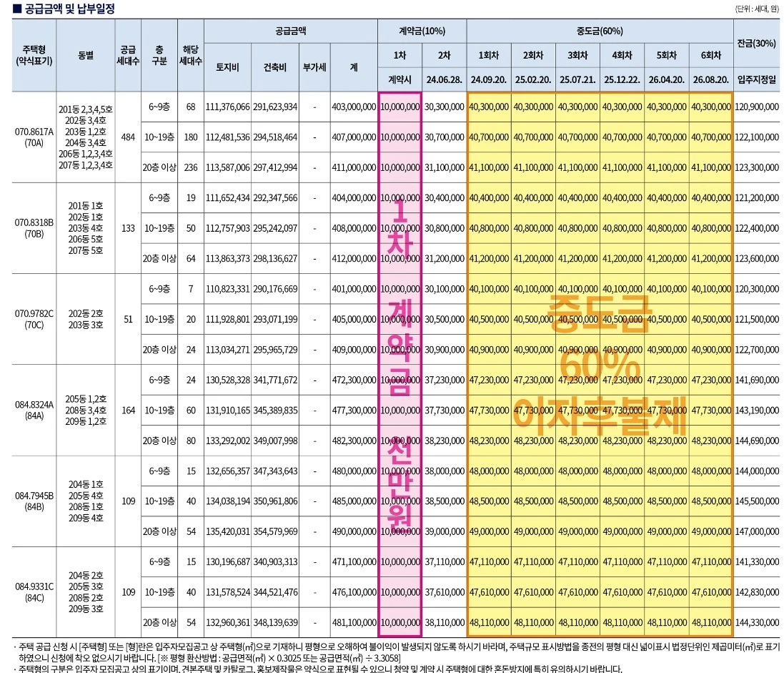The width and height of the screenshot is (784, 673).
Task: Select the '24.06.28.' date cell
Action: pyautogui.click(x=444, y=79)
